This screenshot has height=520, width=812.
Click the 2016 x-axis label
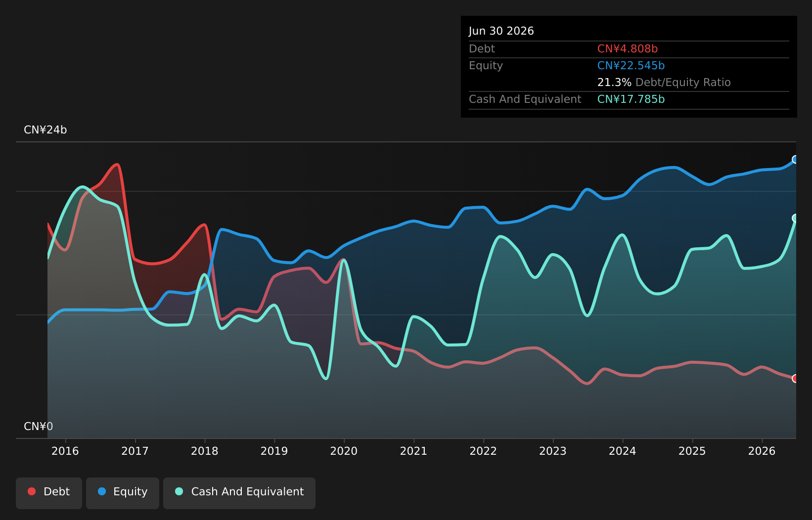[x=65, y=451]
